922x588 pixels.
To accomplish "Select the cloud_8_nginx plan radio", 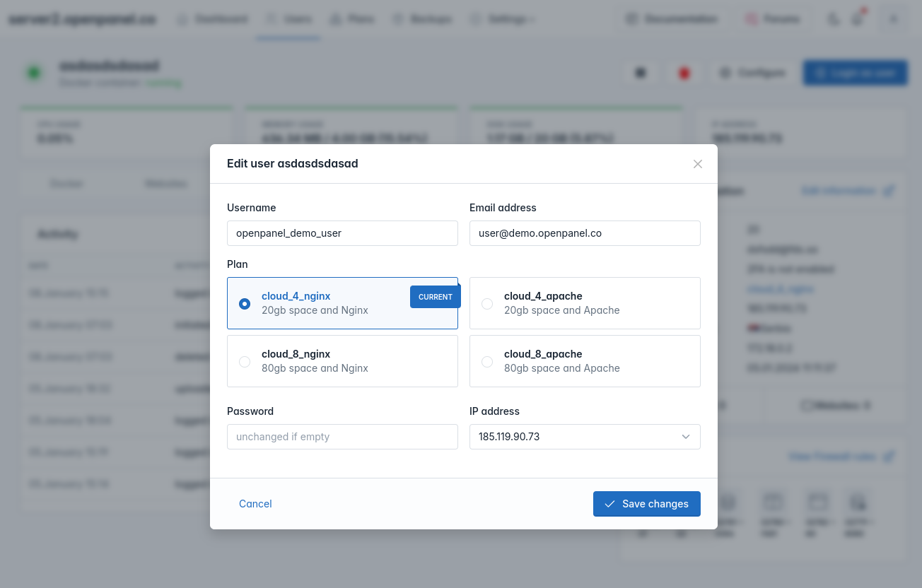I will pyautogui.click(x=245, y=362).
